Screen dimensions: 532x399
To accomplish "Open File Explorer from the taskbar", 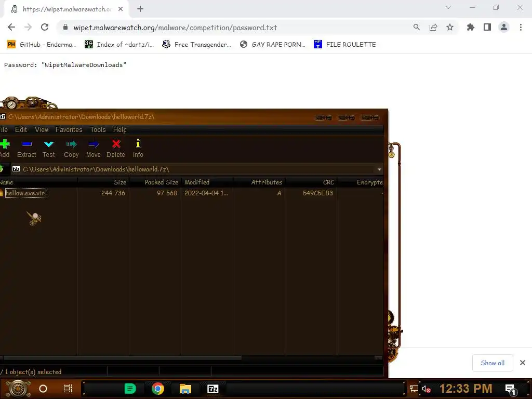I will tap(185, 389).
